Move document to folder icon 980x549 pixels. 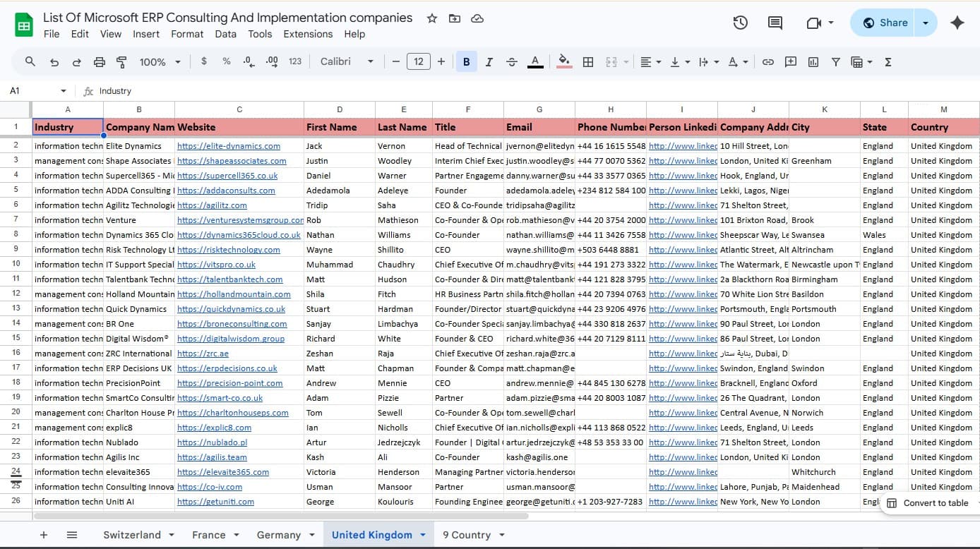[455, 18]
